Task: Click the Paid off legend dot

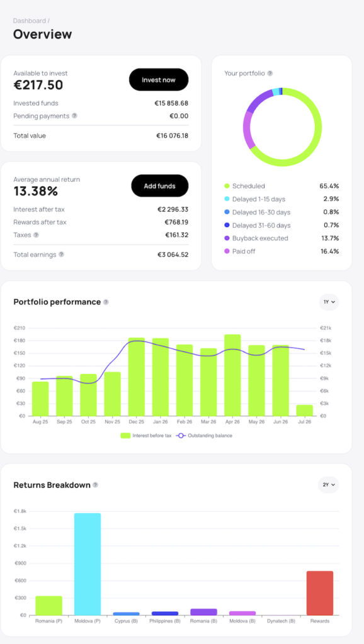Action: [227, 252]
